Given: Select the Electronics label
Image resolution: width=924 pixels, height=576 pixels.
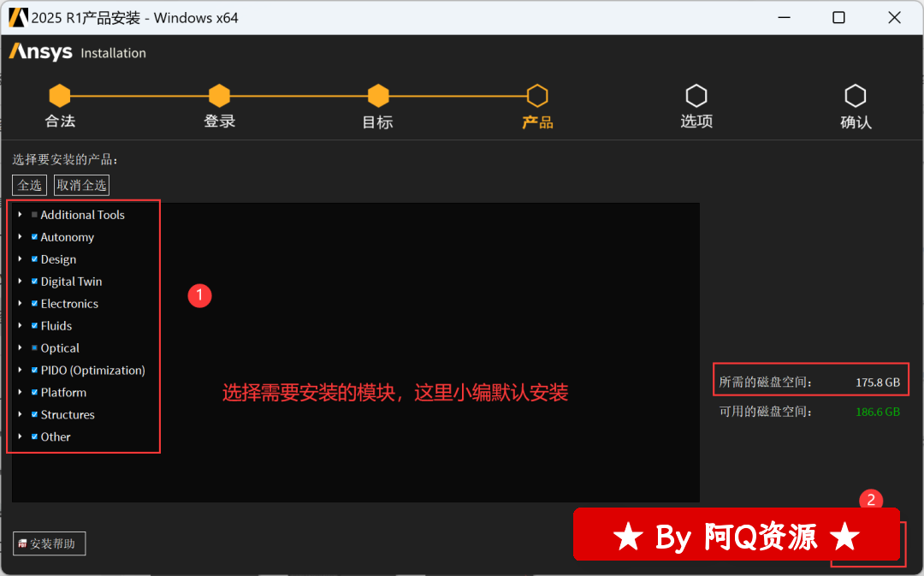Looking at the screenshot, I should click(69, 304).
